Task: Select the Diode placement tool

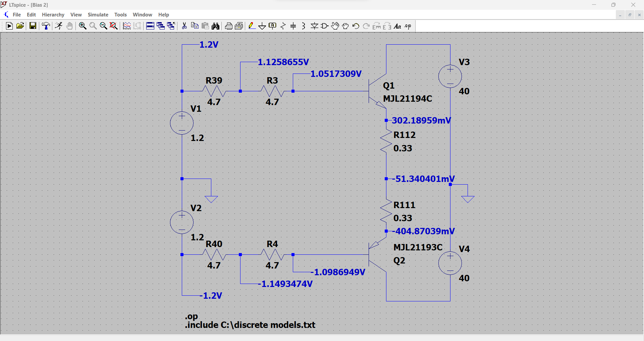Action: 314,26
